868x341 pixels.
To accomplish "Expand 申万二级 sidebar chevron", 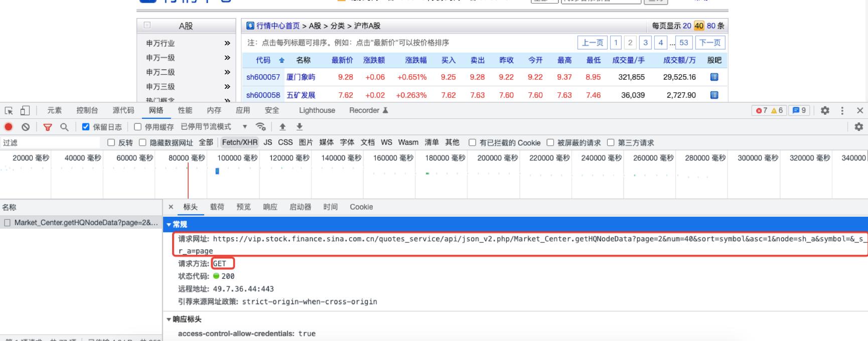I will click(x=227, y=72).
